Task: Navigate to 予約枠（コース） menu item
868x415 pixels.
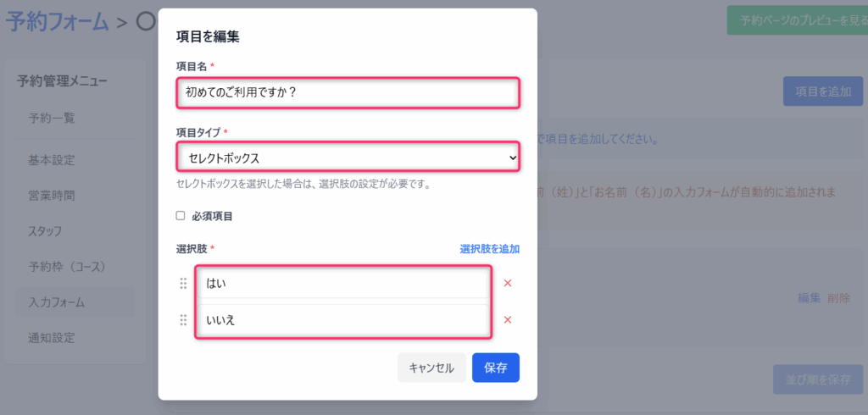Action: (66, 267)
